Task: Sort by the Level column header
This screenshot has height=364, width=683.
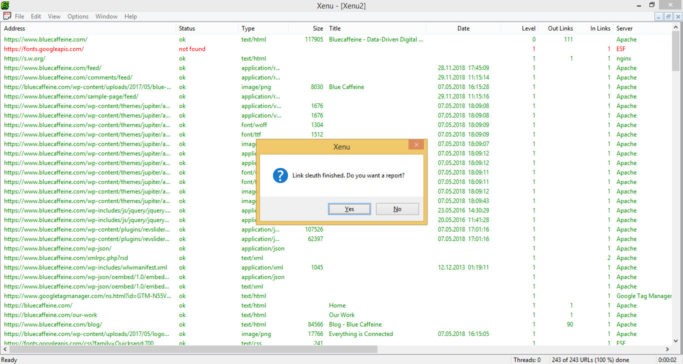Action: [x=528, y=28]
